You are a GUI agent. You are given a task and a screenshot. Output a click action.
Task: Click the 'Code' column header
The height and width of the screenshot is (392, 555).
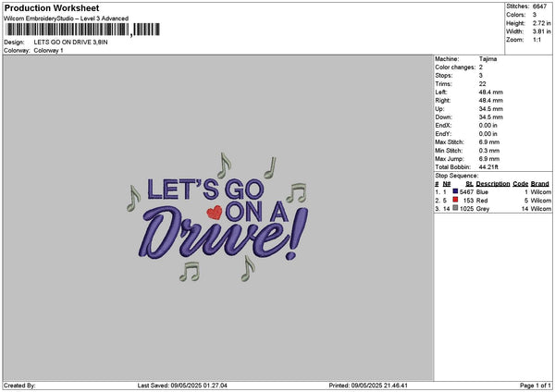520,184
